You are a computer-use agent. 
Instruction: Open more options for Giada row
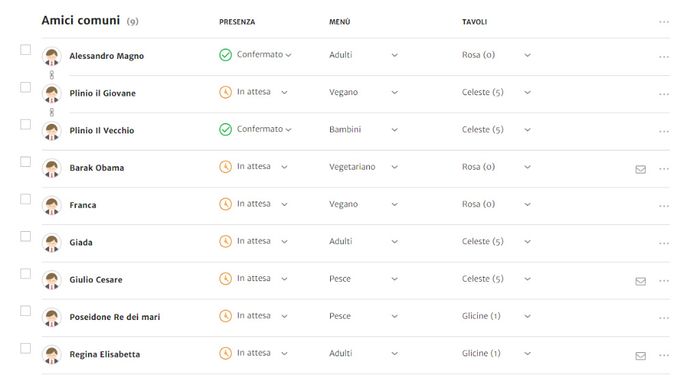coord(664,243)
